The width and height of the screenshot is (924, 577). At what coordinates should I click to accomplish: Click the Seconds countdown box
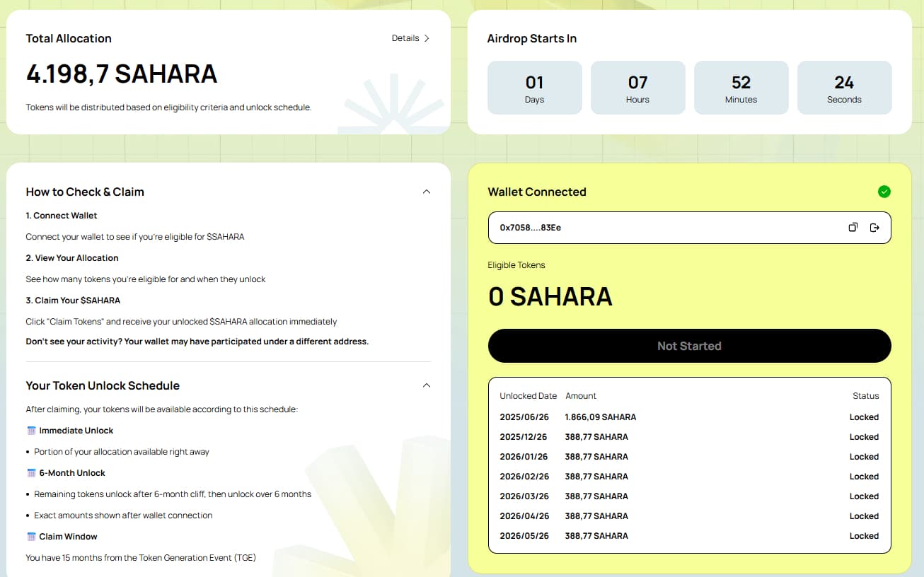(x=844, y=88)
